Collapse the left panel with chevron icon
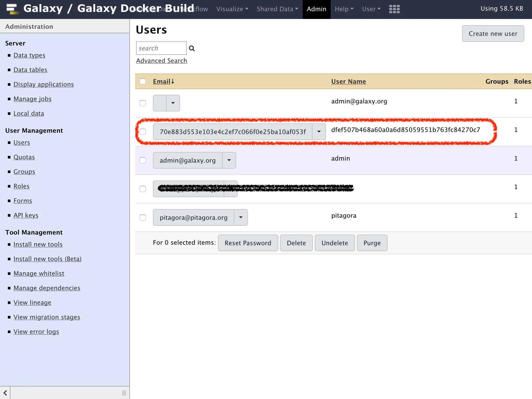Screen dimensions: 532x399 pyautogui.click(x=5, y=393)
